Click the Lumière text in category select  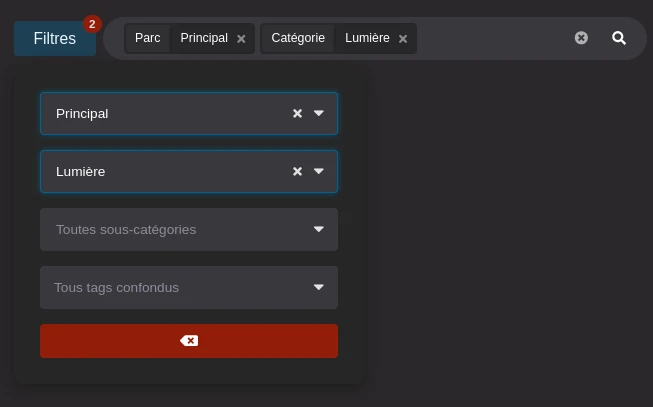[81, 172]
